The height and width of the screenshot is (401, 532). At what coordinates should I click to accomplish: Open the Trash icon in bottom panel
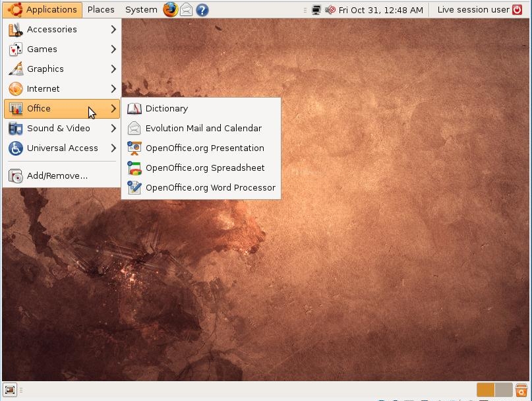(x=521, y=390)
